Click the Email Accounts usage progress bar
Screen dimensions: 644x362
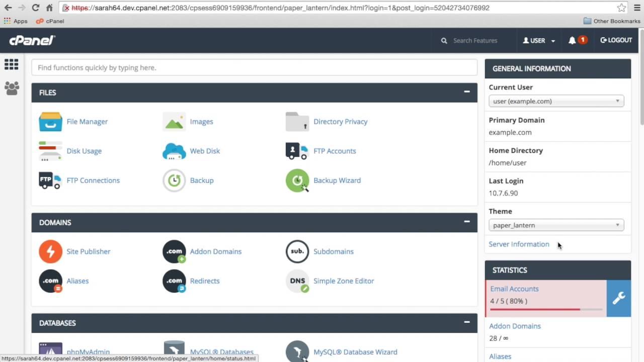pos(546,309)
